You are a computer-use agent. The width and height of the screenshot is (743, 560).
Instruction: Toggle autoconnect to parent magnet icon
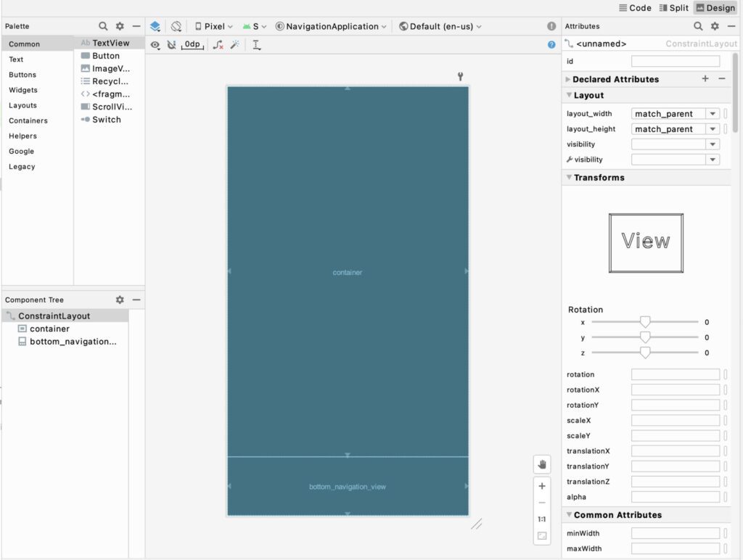coord(171,44)
